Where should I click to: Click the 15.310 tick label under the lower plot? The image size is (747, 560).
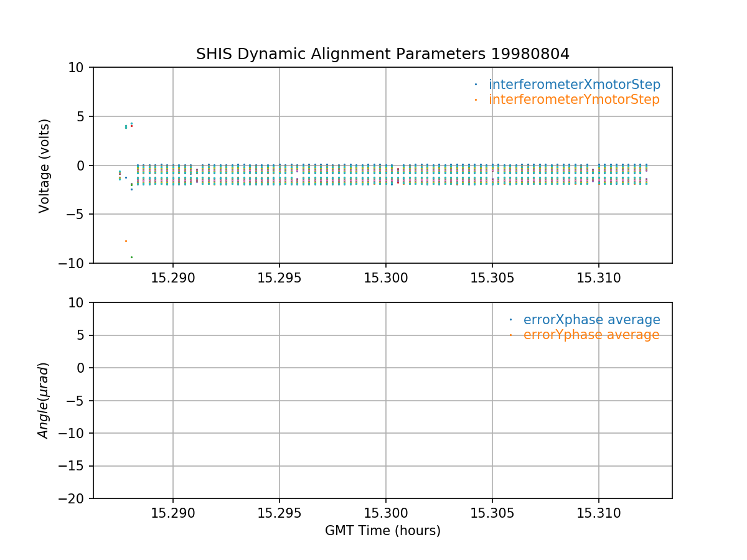pyautogui.click(x=599, y=513)
